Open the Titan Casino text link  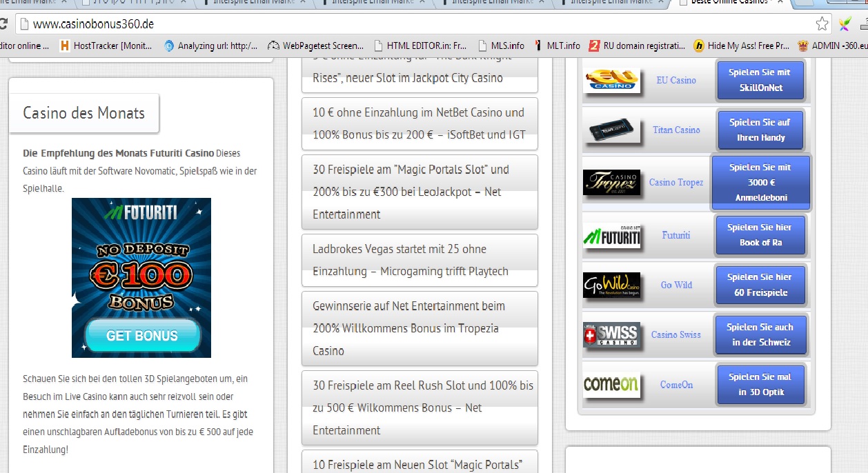pyautogui.click(x=676, y=130)
